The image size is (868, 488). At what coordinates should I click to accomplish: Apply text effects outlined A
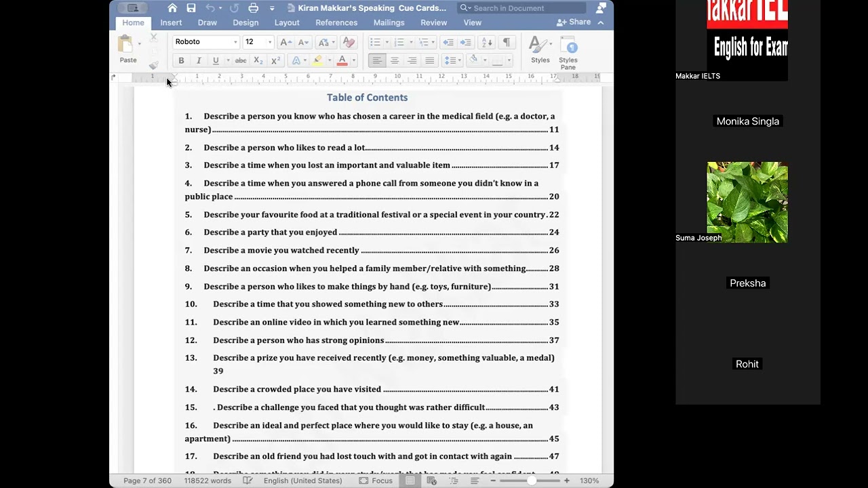click(x=296, y=61)
